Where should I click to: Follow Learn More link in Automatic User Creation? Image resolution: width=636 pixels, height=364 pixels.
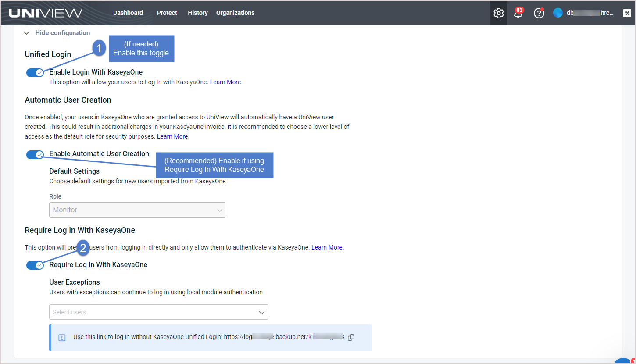pos(172,136)
